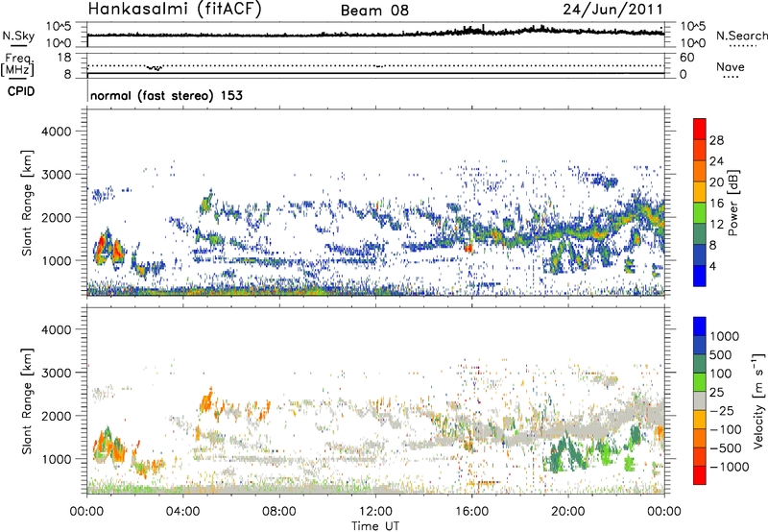Click "10^0" tick beside the N.Search label
Image resolution: width=768 pixels, height=532 pixels.
693,43
